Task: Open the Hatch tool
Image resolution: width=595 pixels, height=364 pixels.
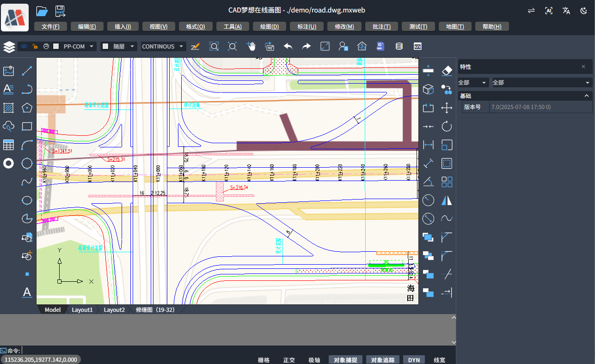Action: [x=8, y=108]
